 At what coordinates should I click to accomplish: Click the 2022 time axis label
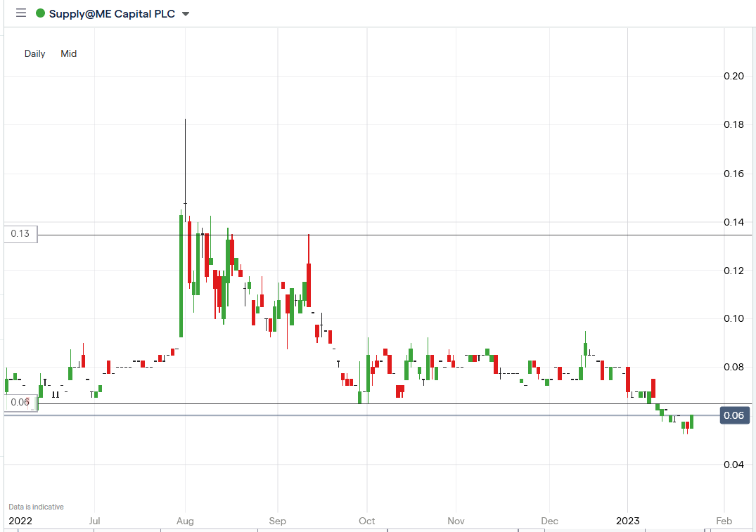(x=20, y=521)
